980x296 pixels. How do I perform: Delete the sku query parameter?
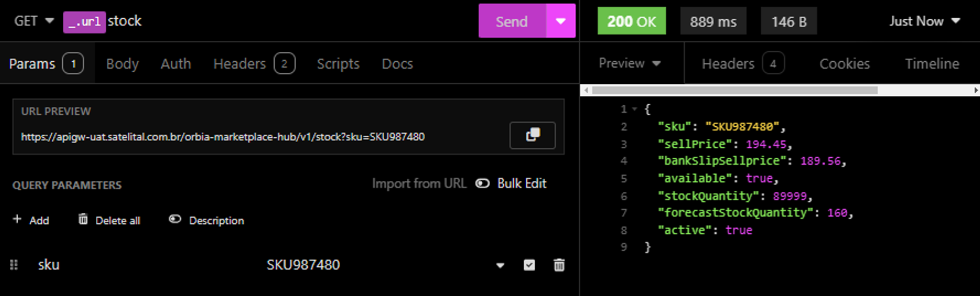(x=559, y=265)
